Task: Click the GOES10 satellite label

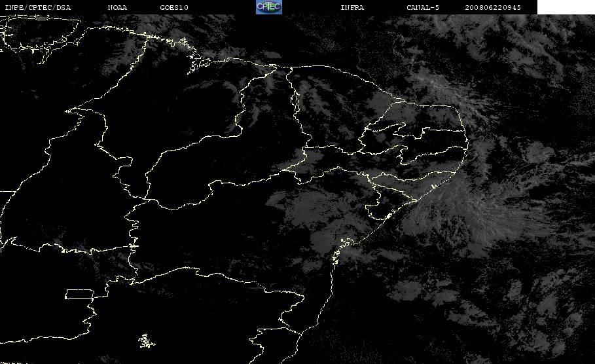Action: pyautogui.click(x=174, y=8)
